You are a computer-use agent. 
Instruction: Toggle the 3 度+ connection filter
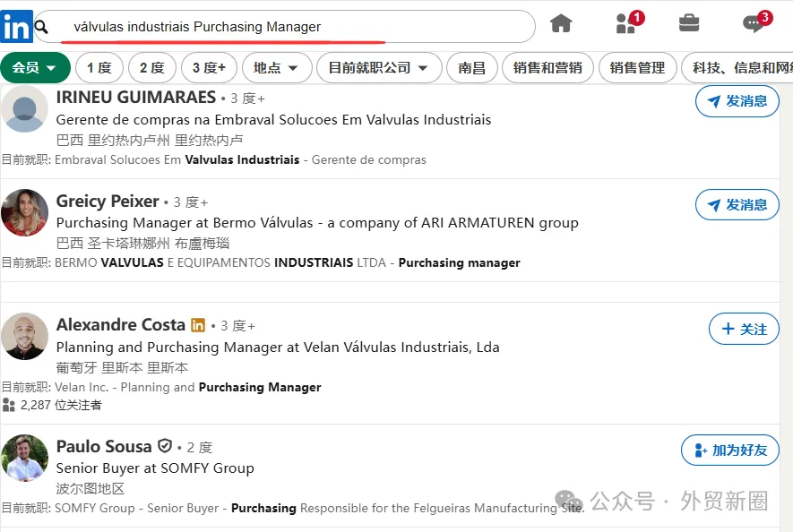[209, 68]
